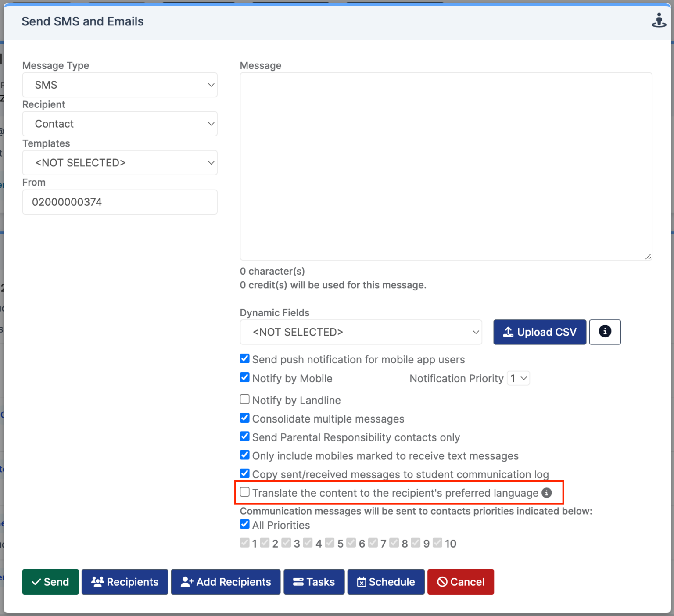Click inside the Message text area
This screenshot has height=616, width=674.
445,166
